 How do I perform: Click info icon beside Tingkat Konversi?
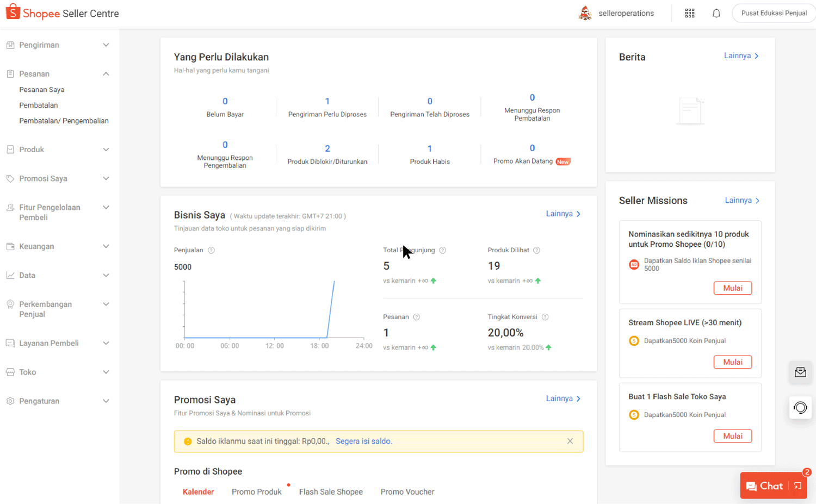(545, 317)
